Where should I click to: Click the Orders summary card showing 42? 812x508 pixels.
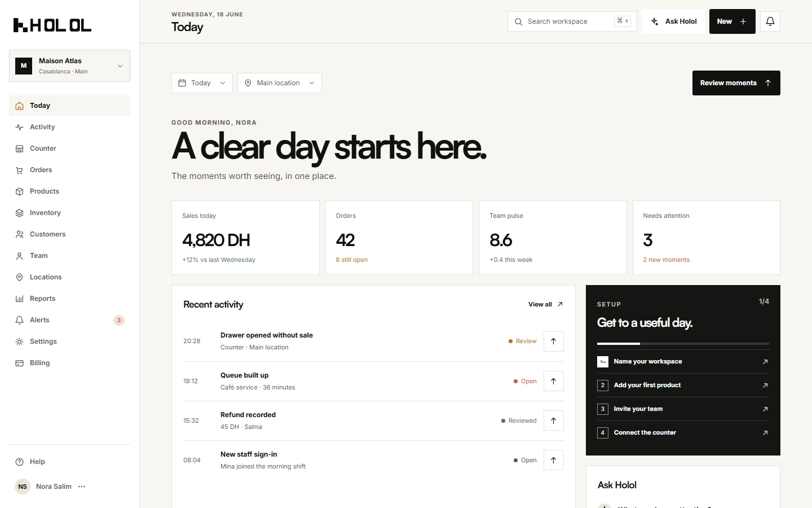tap(399, 238)
